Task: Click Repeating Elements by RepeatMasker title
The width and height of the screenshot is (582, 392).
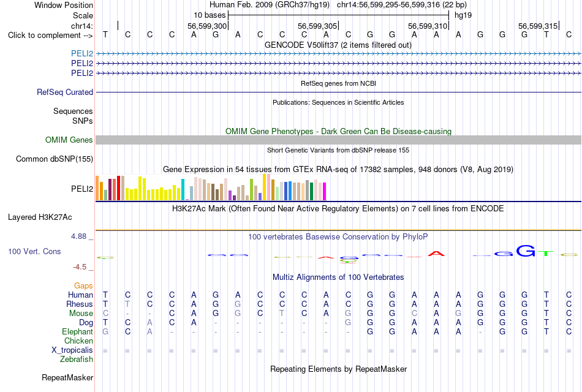Action: point(338,369)
